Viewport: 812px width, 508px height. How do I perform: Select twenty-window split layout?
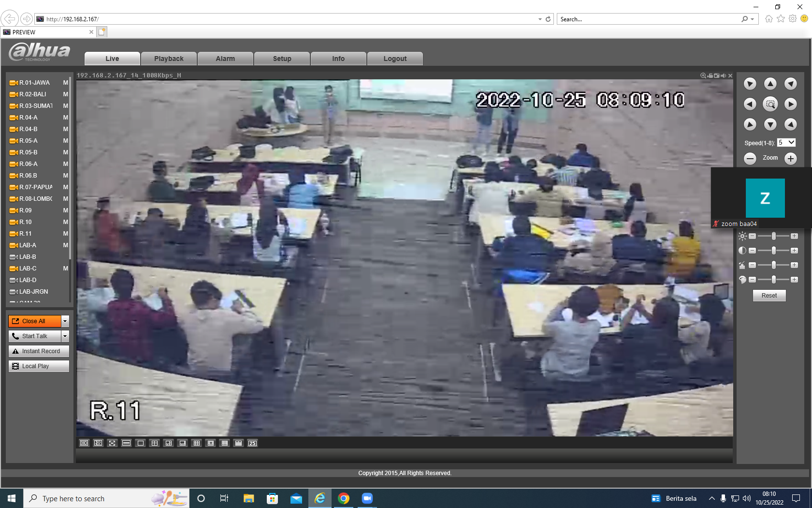pyautogui.click(x=238, y=443)
